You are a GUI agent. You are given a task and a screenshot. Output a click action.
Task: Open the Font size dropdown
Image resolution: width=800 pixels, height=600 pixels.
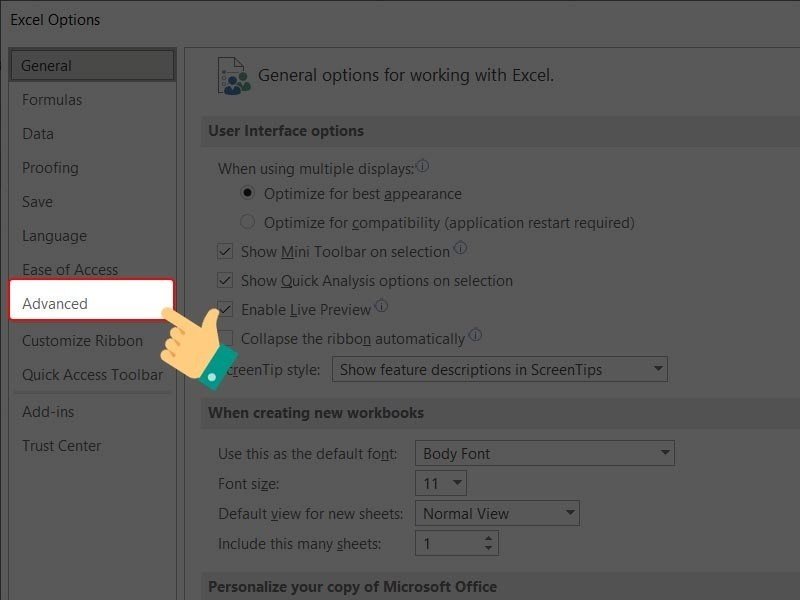click(441, 484)
